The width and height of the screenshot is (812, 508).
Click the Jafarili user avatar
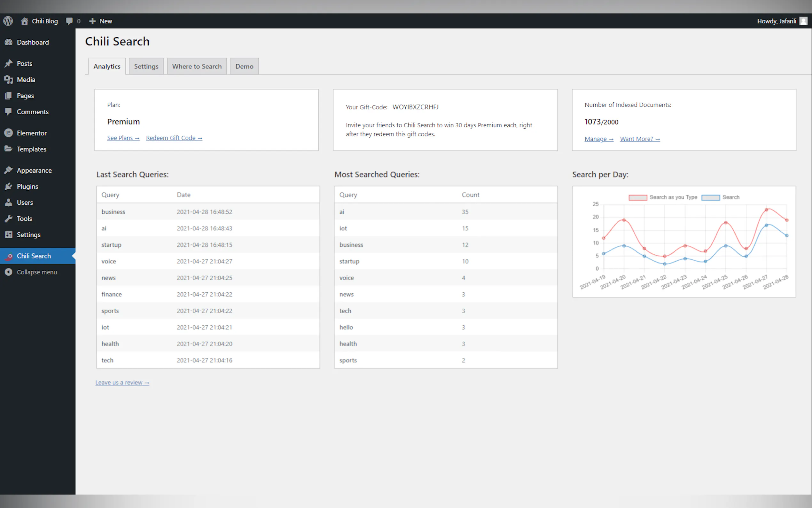[x=803, y=21]
